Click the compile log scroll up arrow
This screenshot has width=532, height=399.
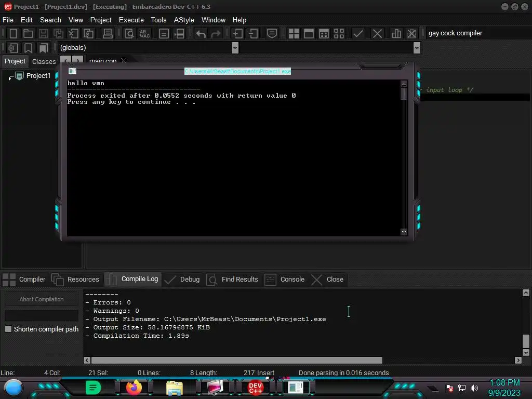526,293
